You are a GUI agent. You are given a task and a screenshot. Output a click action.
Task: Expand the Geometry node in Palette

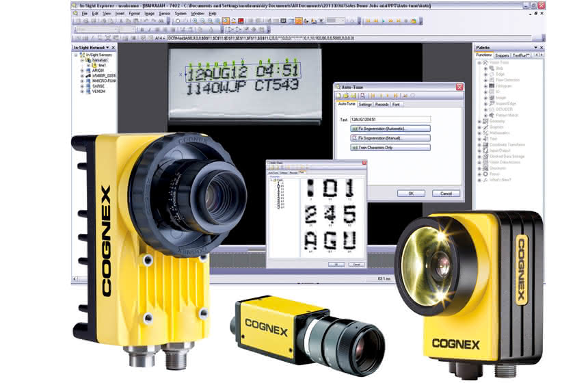coord(479,121)
